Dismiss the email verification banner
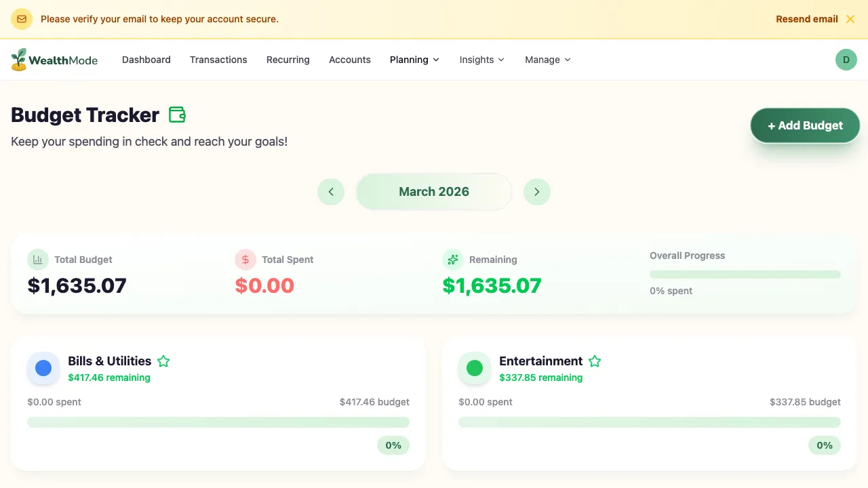 click(x=850, y=19)
